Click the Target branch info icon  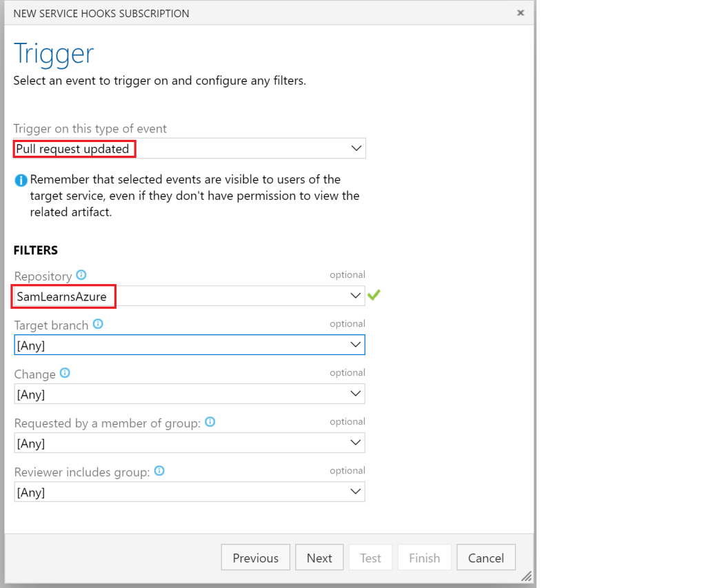pos(98,324)
